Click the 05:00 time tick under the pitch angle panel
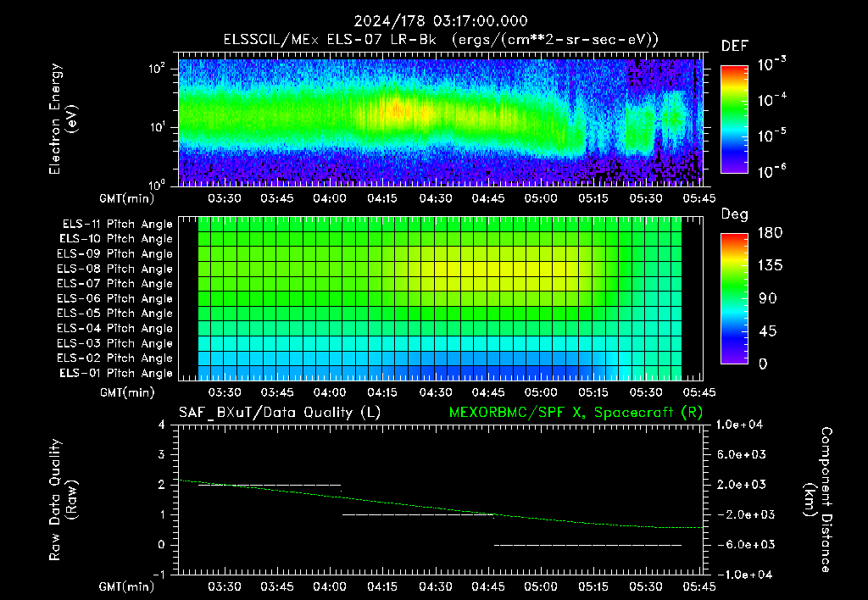 (541, 392)
